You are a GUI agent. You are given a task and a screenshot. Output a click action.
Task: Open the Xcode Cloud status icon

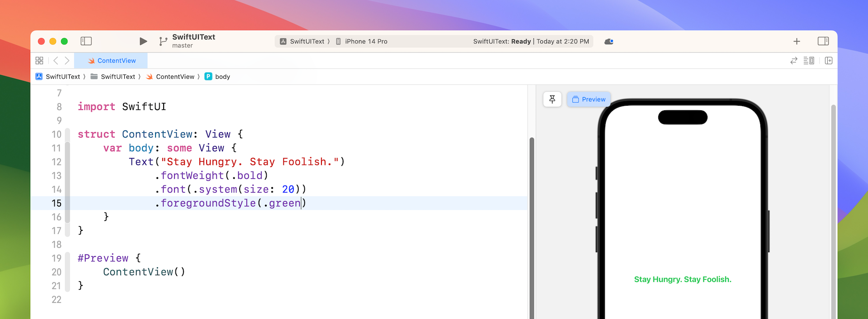coord(609,41)
